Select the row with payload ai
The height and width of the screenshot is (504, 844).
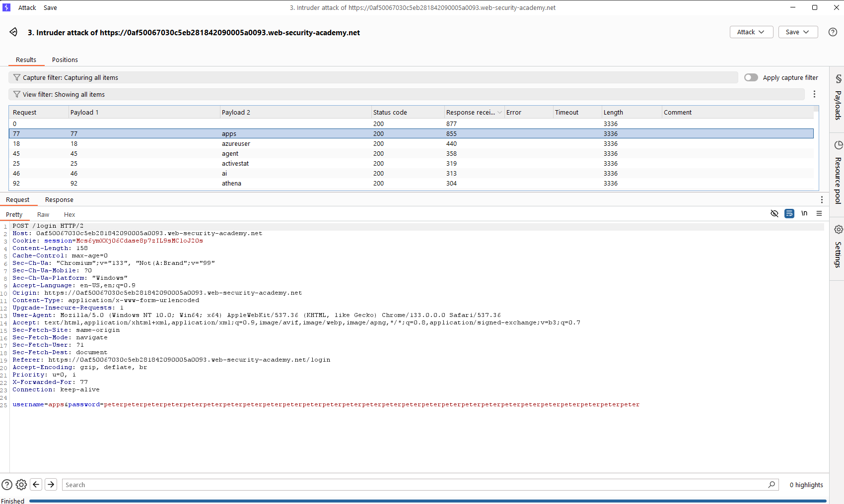coord(411,174)
